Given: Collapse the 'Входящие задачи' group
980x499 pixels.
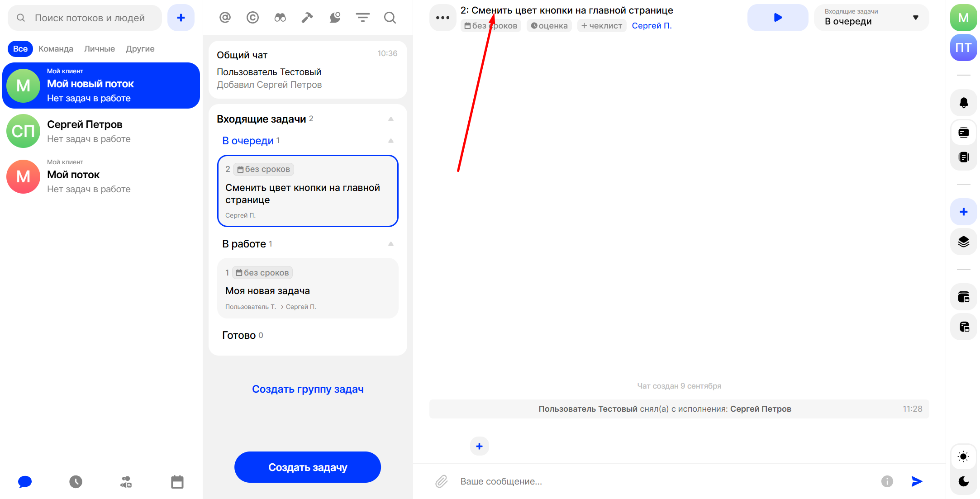Looking at the screenshot, I should (391, 119).
